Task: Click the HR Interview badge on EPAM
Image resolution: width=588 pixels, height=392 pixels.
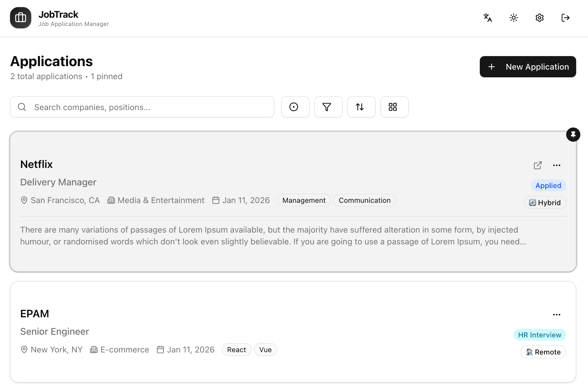Action: [539, 335]
